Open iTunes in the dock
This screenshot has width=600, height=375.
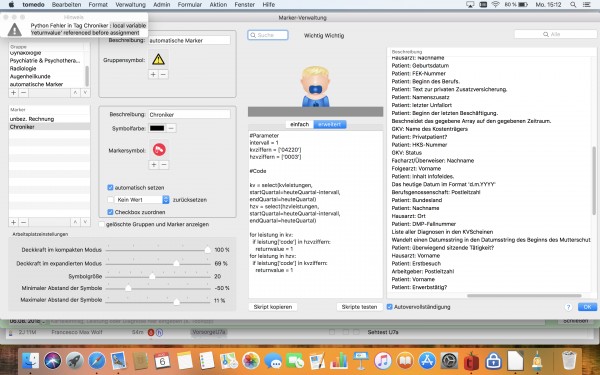[x=383, y=360]
